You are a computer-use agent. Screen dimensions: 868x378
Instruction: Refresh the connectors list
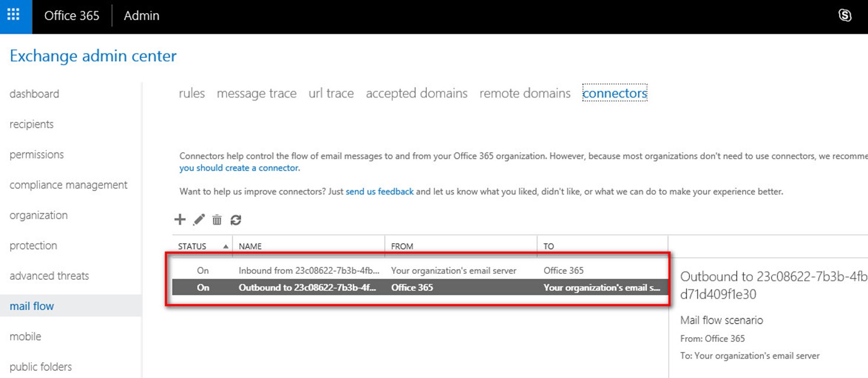[236, 219]
